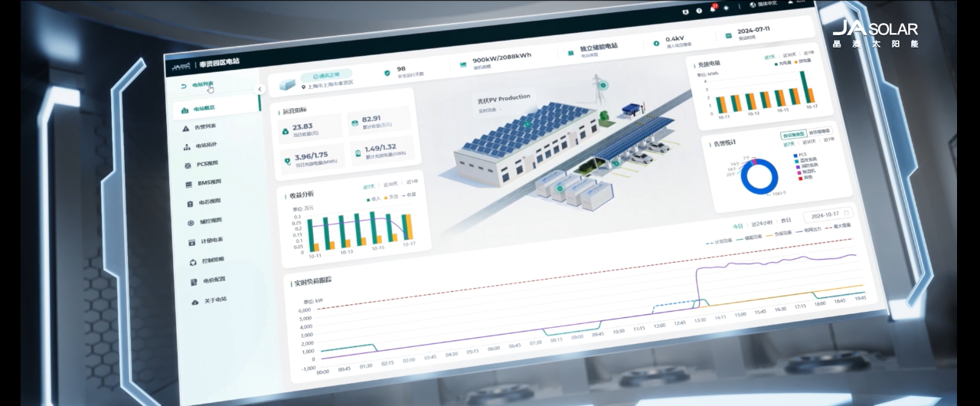Click the BMS视图 sidebar icon
Viewport: 980px width, 406px height.
point(189,184)
